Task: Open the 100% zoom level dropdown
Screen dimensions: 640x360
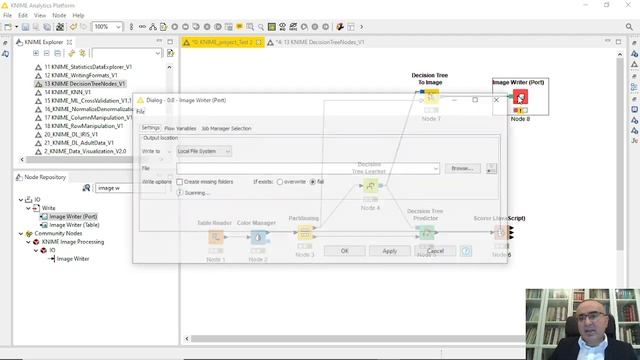Action: pos(118,27)
